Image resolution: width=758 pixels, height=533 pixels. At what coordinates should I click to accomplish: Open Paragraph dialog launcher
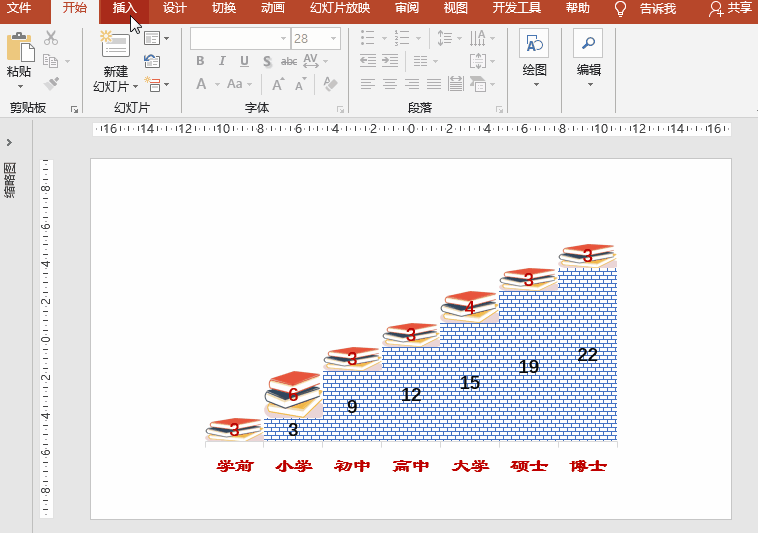point(499,109)
